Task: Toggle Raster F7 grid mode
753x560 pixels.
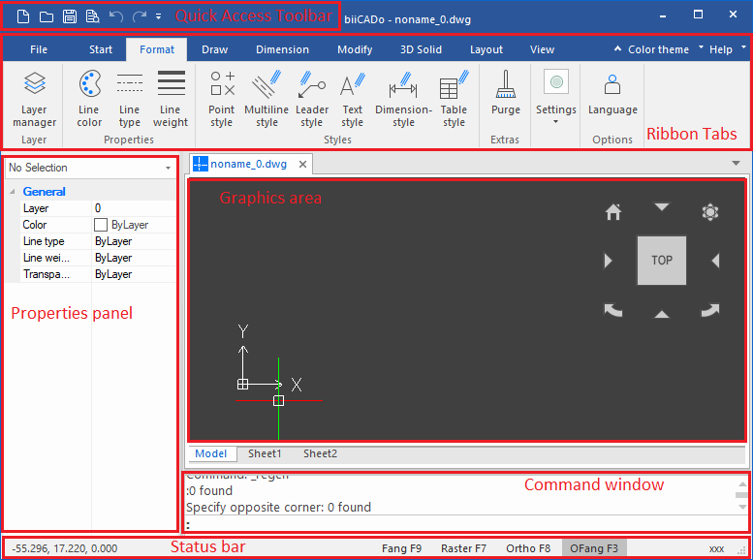Action: (465, 548)
